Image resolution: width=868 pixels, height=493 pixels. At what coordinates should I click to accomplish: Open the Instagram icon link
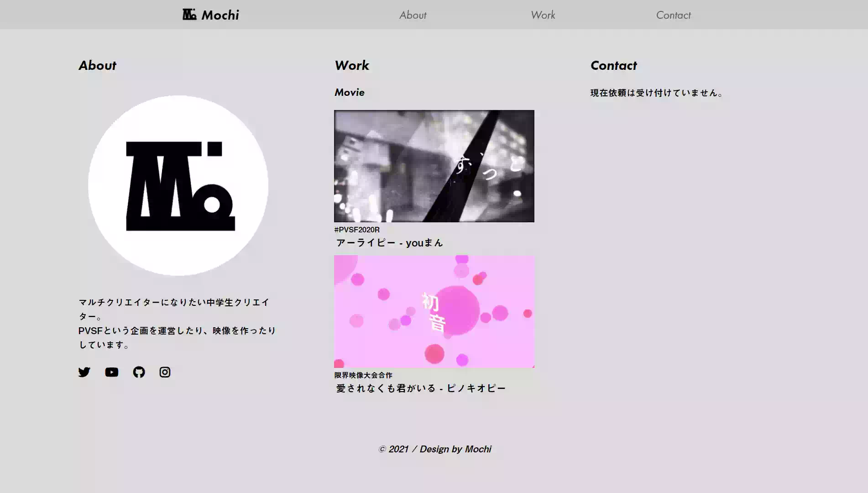pyautogui.click(x=165, y=372)
